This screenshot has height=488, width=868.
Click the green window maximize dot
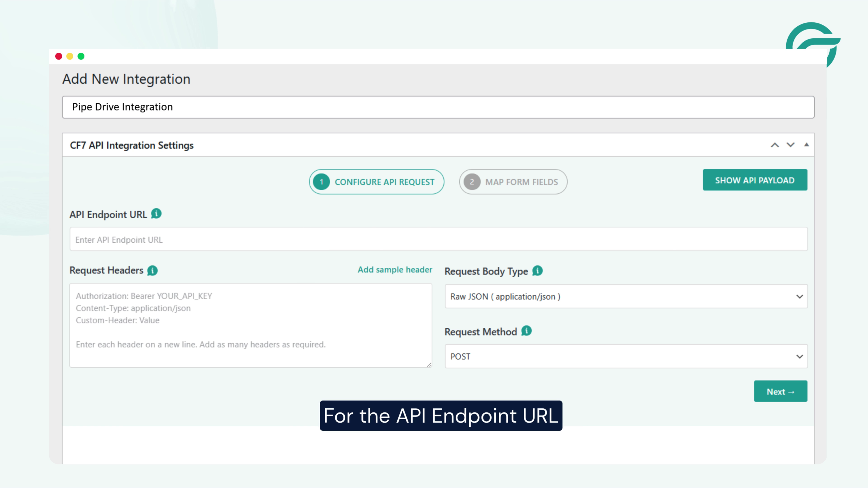point(81,56)
